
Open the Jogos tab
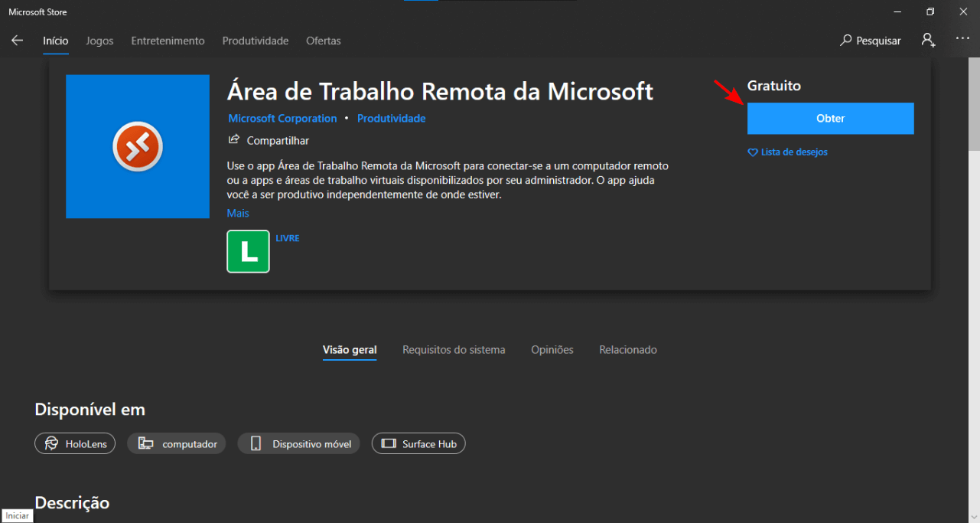(99, 41)
